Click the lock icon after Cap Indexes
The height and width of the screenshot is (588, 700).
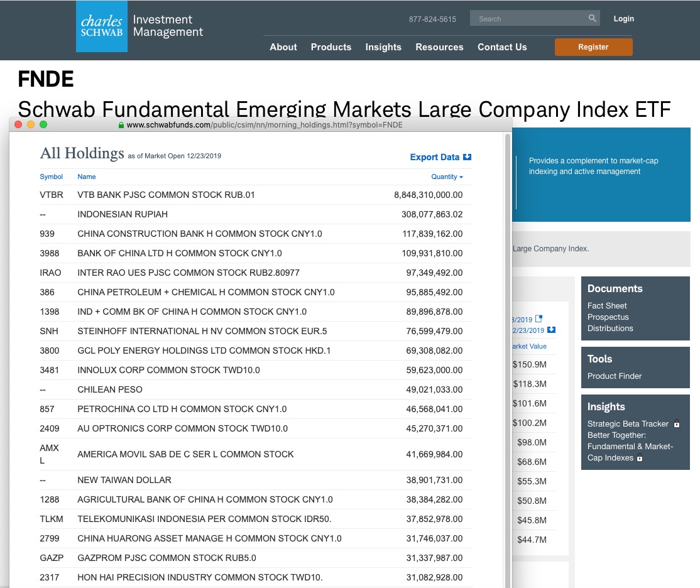click(640, 457)
